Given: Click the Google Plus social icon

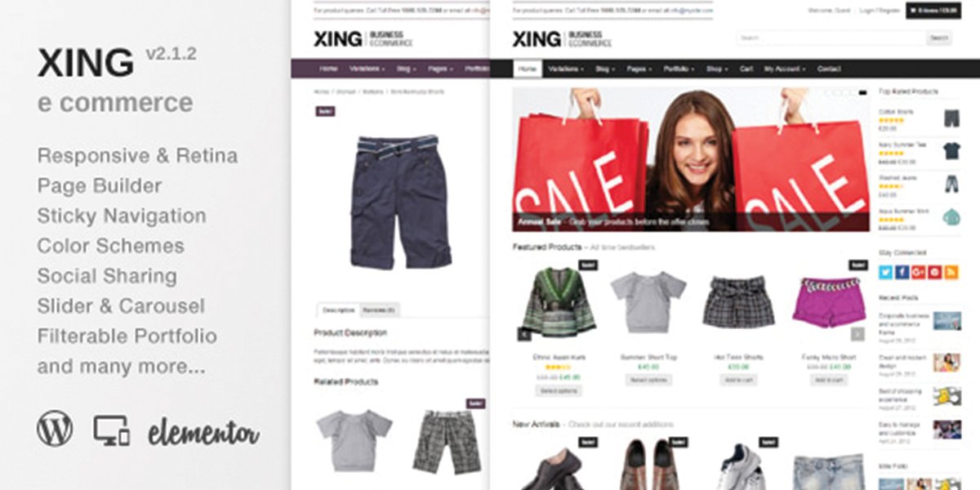Looking at the screenshot, I should [x=918, y=272].
